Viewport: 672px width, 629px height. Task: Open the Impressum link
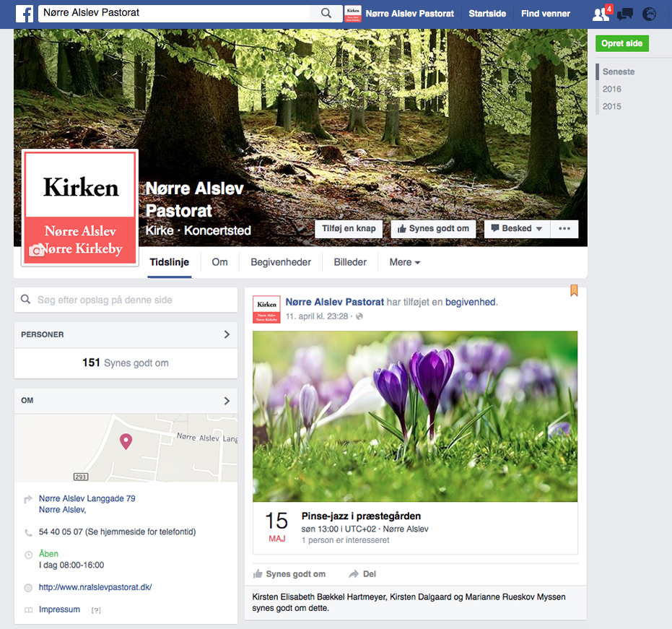[59, 610]
